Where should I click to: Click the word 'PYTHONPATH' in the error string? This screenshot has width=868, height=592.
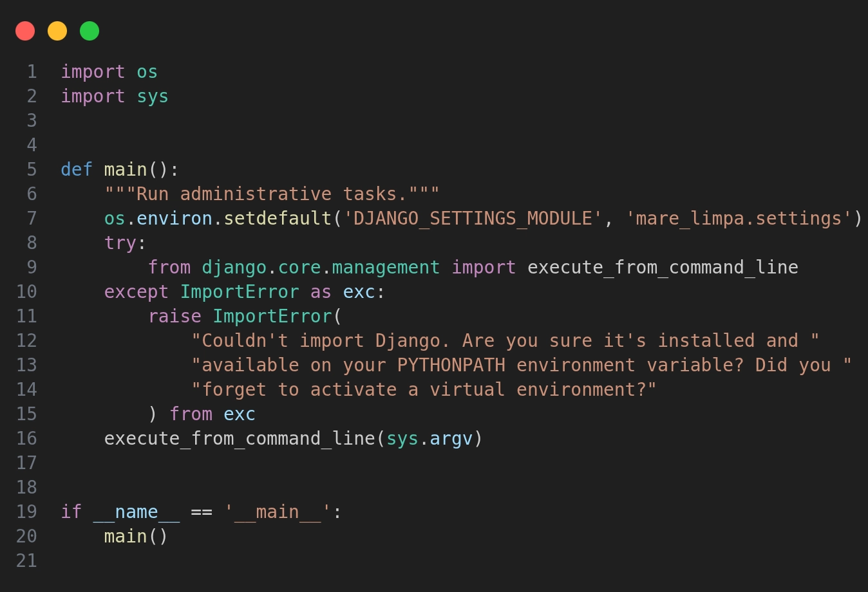click(451, 365)
